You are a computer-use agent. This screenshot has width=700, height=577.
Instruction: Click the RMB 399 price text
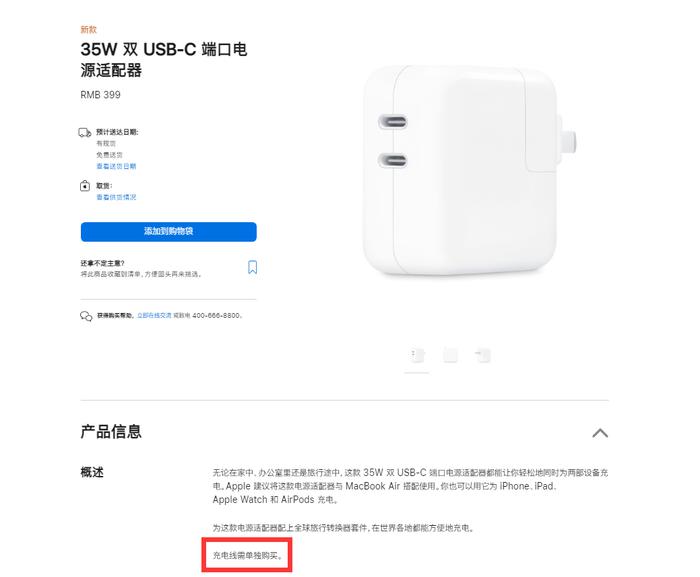click(100, 95)
